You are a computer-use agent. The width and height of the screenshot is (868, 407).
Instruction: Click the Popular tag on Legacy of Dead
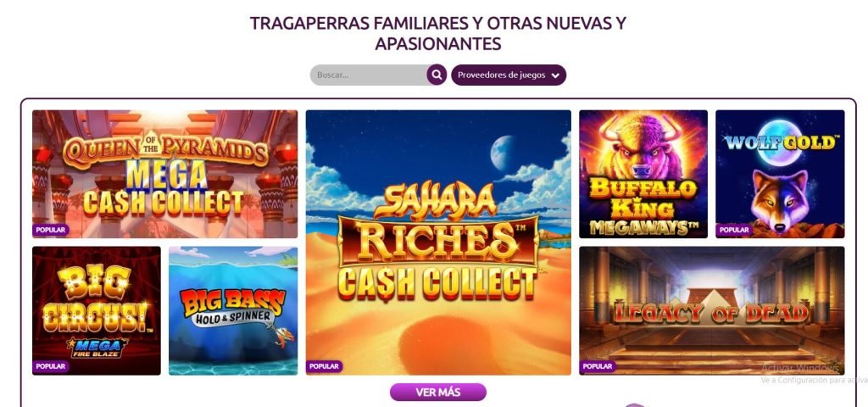(x=598, y=366)
